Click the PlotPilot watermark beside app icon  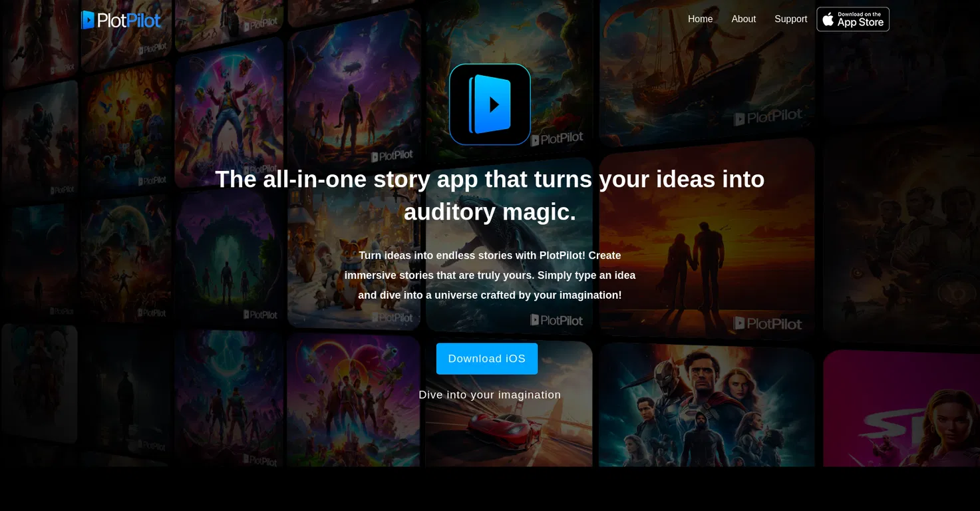tap(557, 139)
